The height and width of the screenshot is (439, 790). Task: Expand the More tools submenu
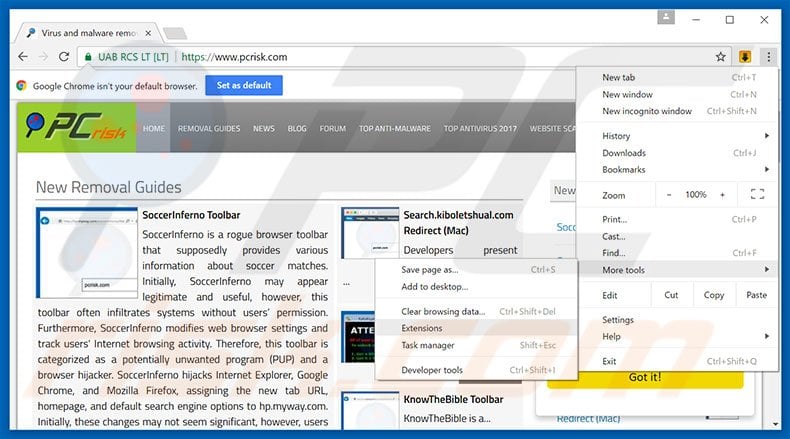(x=678, y=270)
